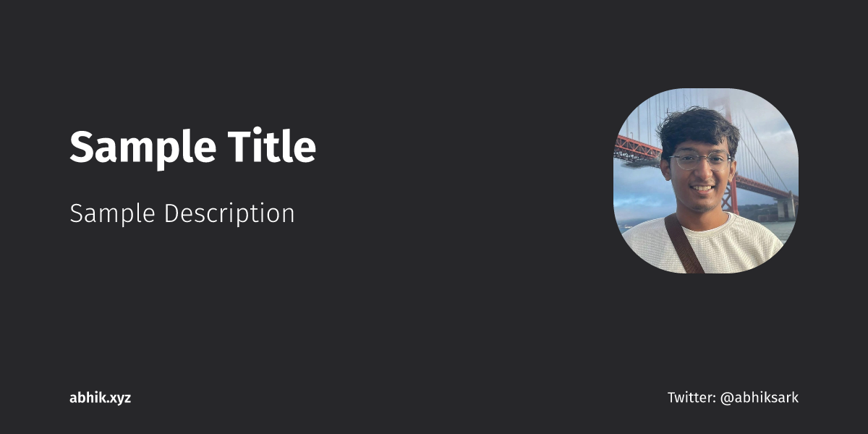Viewport: 868px width, 434px height.
Task: Click the brown shoulder strap in the photo
Action: point(683,244)
